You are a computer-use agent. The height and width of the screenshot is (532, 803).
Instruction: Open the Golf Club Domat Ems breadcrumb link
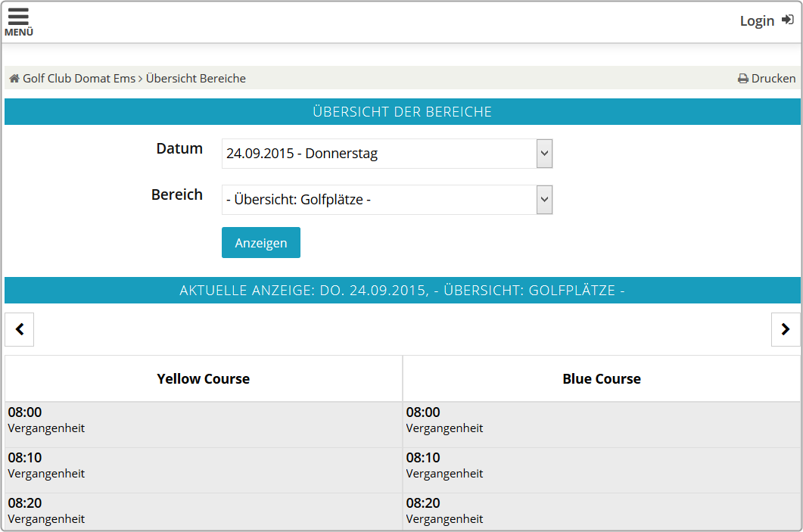pyautogui.click(x=79, y=79)
